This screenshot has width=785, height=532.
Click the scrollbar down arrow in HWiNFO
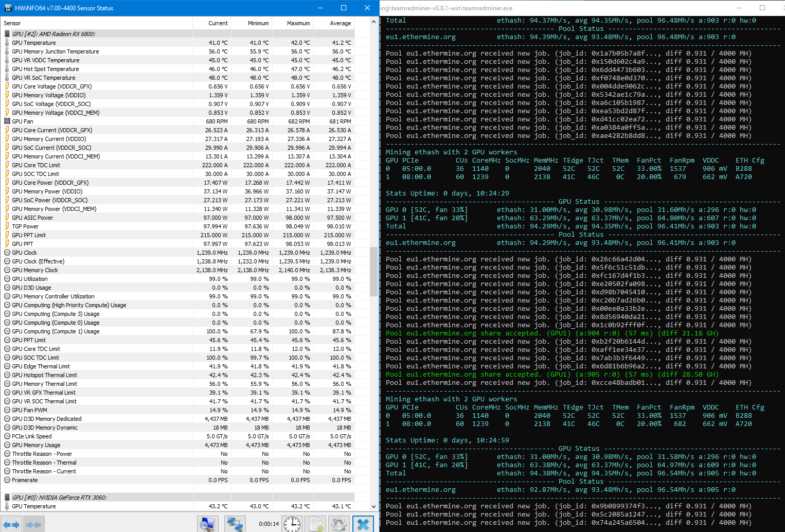pyautogui.click(x=374, y=507)
